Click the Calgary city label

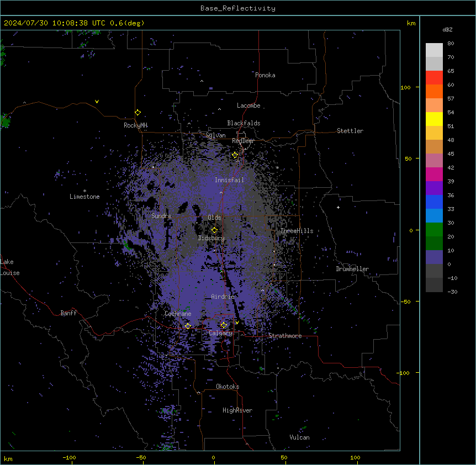[220, 333]
